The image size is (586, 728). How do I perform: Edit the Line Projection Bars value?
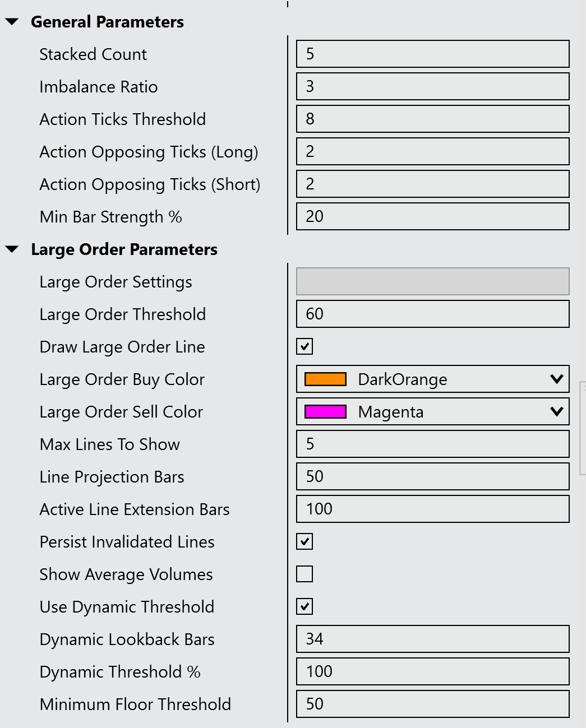click(x=432, y=477)
